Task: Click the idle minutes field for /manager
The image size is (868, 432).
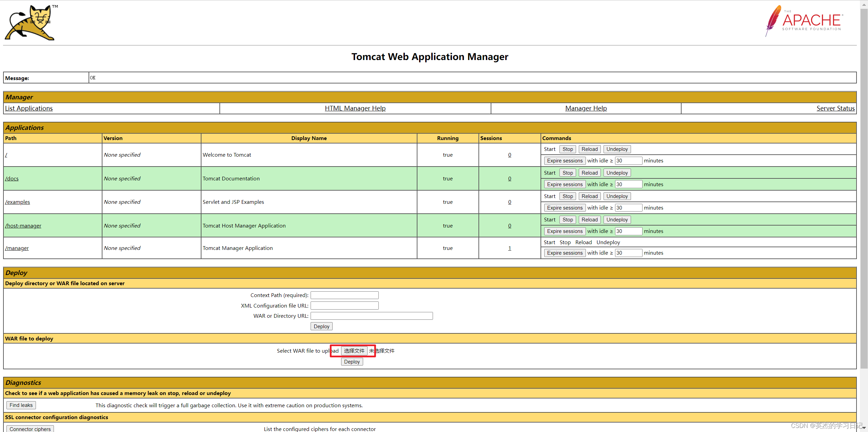Action: pos(628,253)
